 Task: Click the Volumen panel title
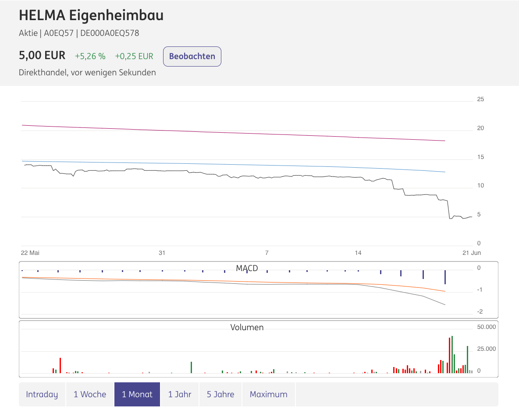click(247, 327)
